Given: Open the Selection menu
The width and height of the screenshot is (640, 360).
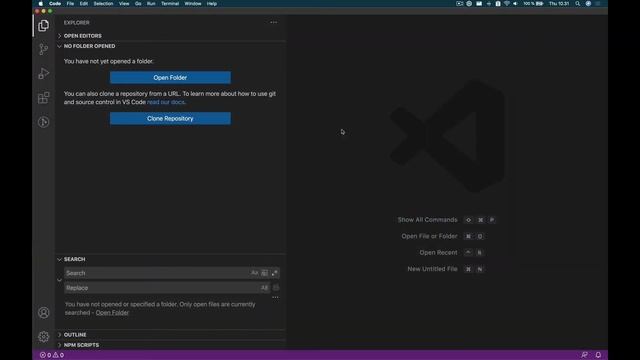Looking at the screenshot, I should click(103, 4).
